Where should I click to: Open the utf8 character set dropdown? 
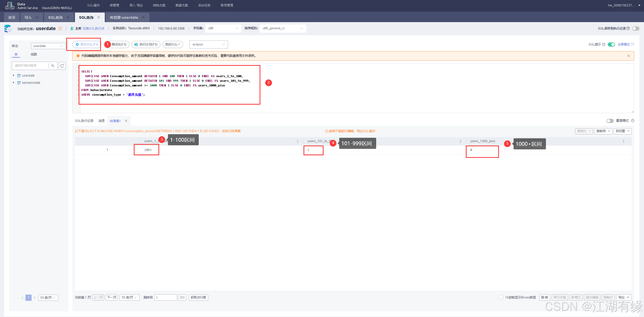coord(223,29)
